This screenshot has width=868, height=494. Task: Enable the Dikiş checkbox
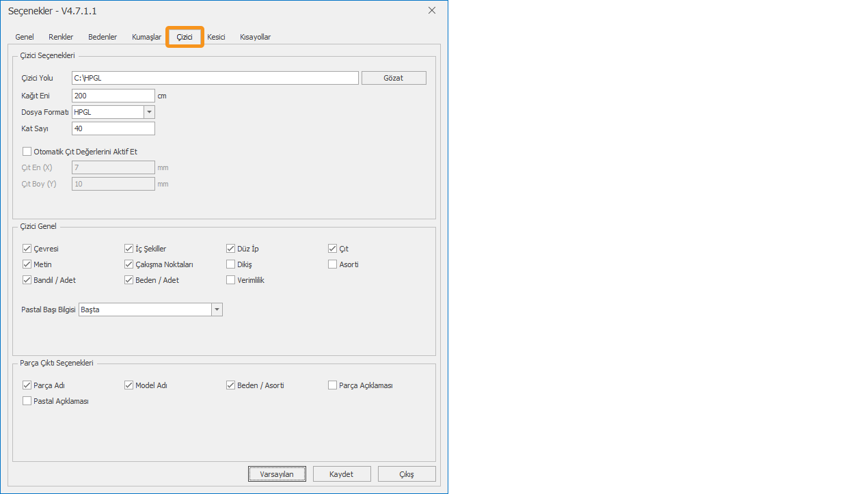(x=231, y=264)
